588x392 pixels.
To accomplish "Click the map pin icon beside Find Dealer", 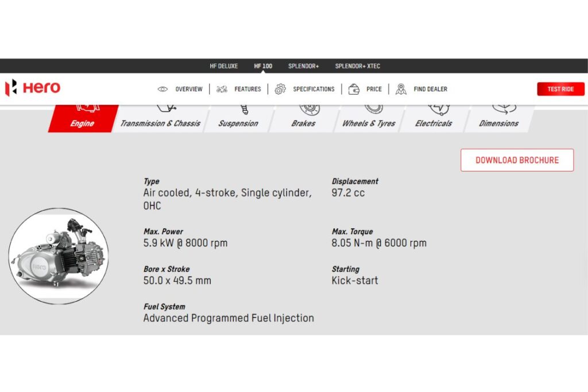I will (x=401, y=89).
